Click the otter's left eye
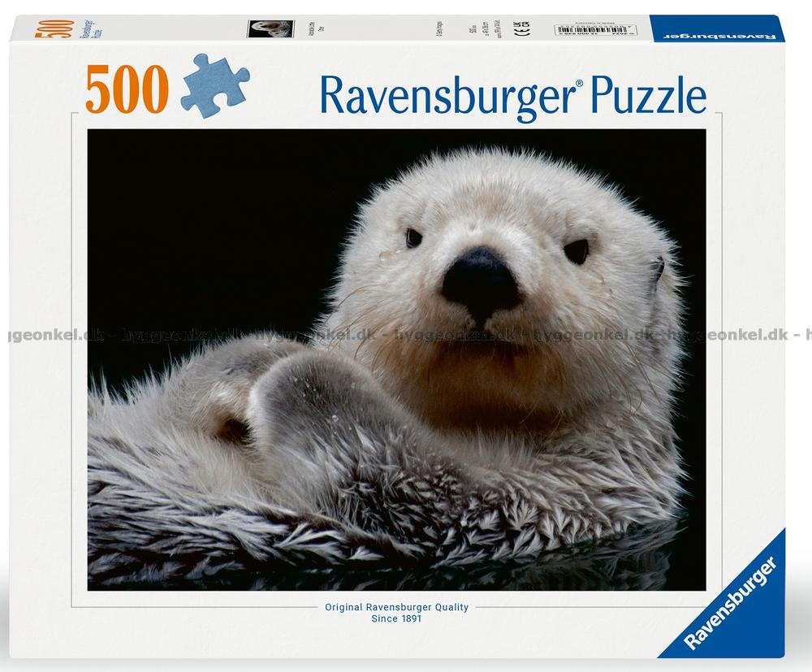The width and height of the screenshot is (812, 672). pos(414,237)
